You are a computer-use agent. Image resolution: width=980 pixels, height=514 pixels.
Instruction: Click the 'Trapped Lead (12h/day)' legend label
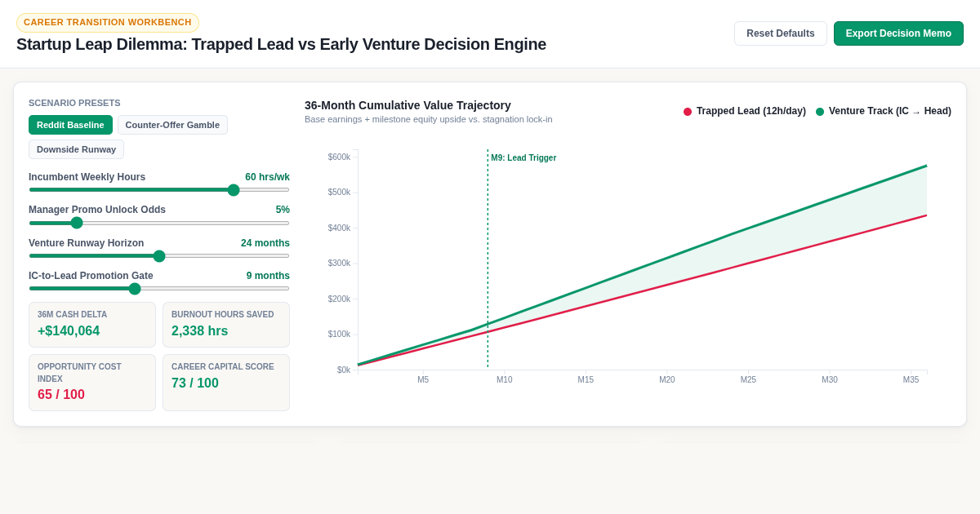751,111
